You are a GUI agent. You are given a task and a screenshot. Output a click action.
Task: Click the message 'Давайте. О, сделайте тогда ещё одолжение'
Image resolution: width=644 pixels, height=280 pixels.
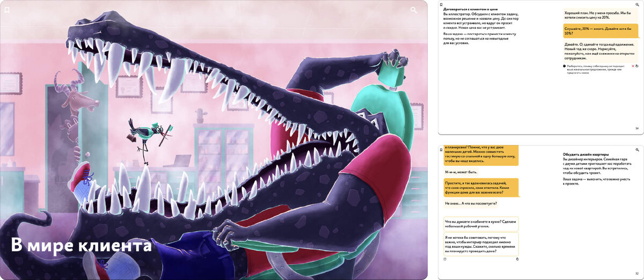point(601,50)
